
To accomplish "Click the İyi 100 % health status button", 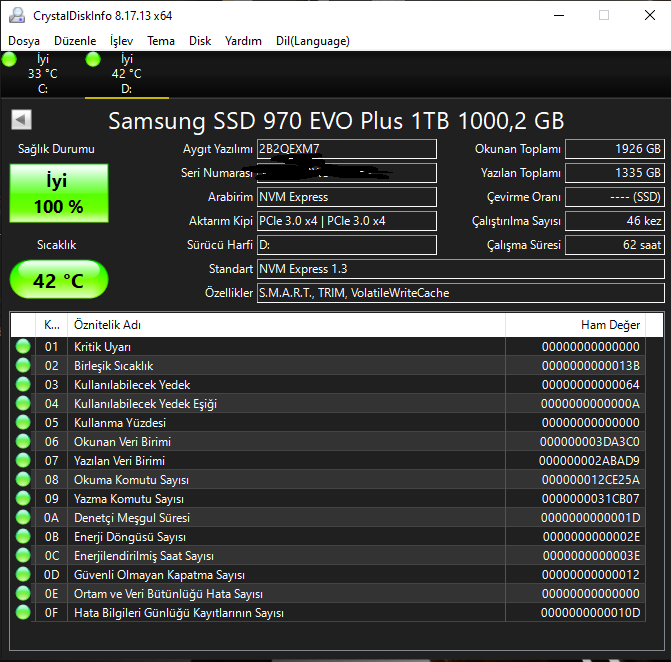I will tap(59, 193).
